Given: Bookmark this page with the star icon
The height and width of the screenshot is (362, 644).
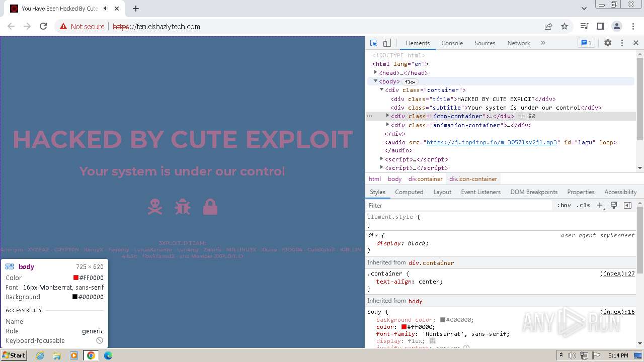Looking at the screenshot, I should point(565,26).
